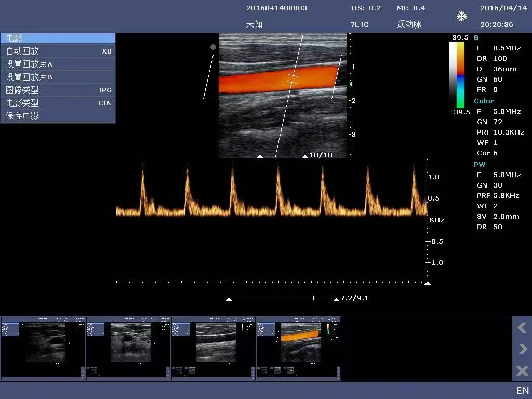The height and width of the screenshot is (399, 532).
Task: Click the X delete icon beside thumbnails
Action: (x=522, y=371)
